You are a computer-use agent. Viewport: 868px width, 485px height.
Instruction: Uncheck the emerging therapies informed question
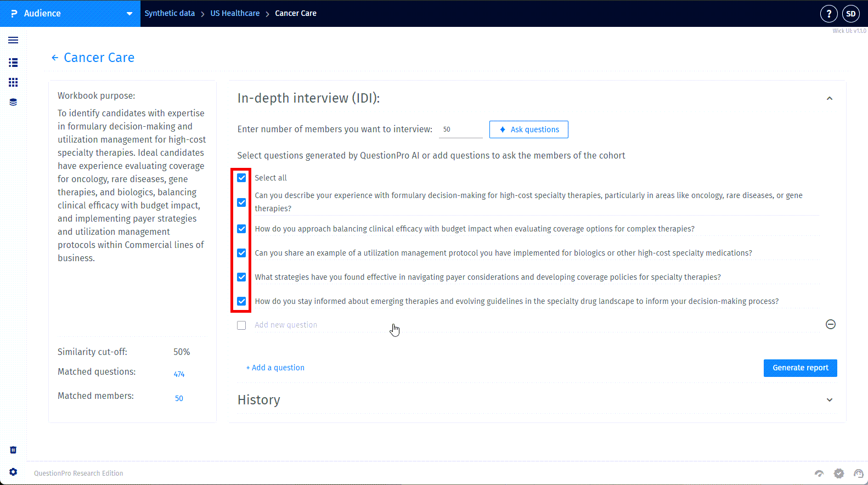(241, 301)
